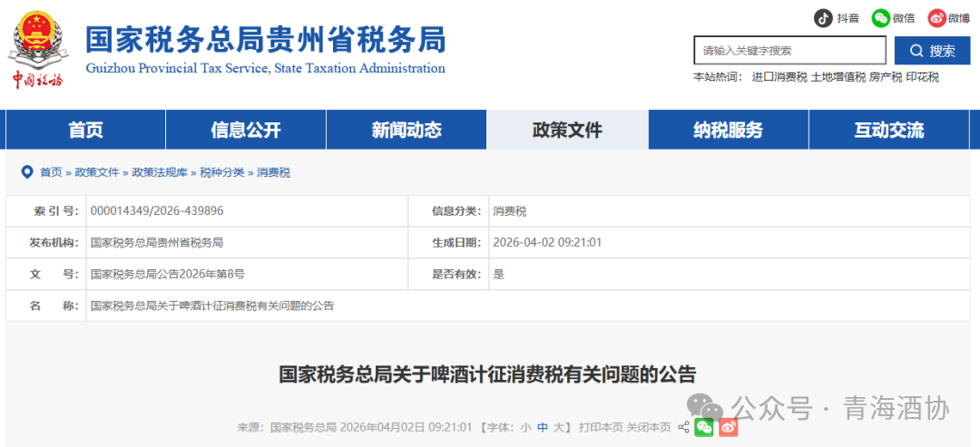Share article via Weibo icon under title
The image size is (980, 447).
(x=728, y=427)
